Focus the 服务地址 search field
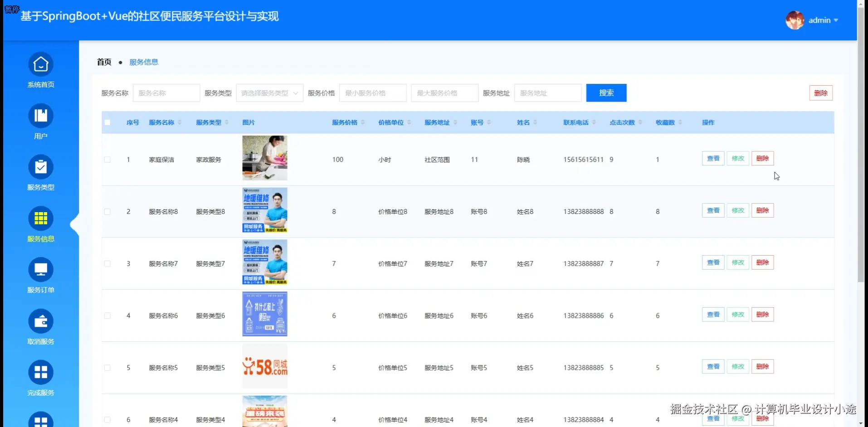Viewport: 868px width, 427px height. pos(548,93)
